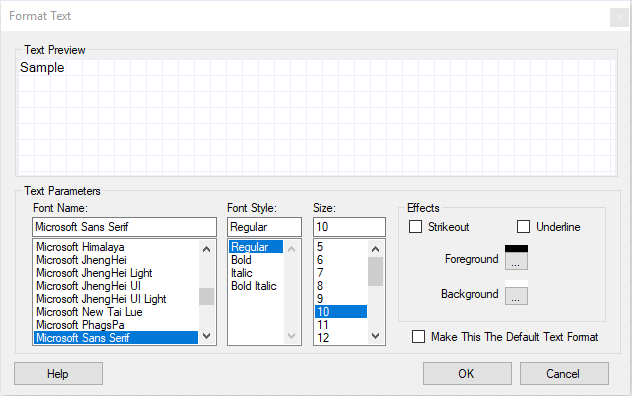Screen dimensions: 632x396
Task: Choose Microsoft New Tai Lue font
Action: pyautogui.click(x=89, y=312)
